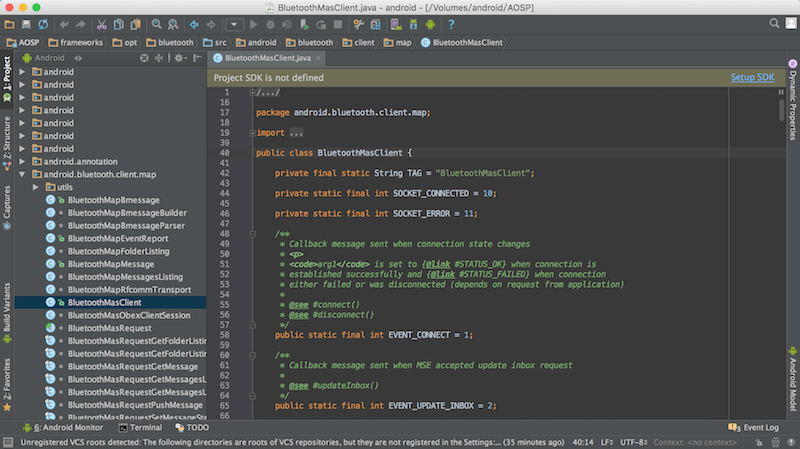Expand the folded import block
800x449 pixels.
pos(252,133)
